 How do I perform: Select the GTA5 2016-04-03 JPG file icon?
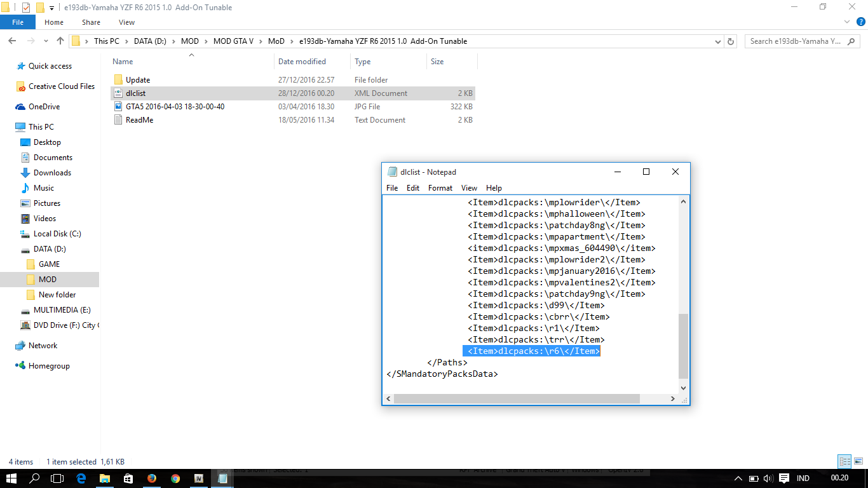click(x=118, y=107)
